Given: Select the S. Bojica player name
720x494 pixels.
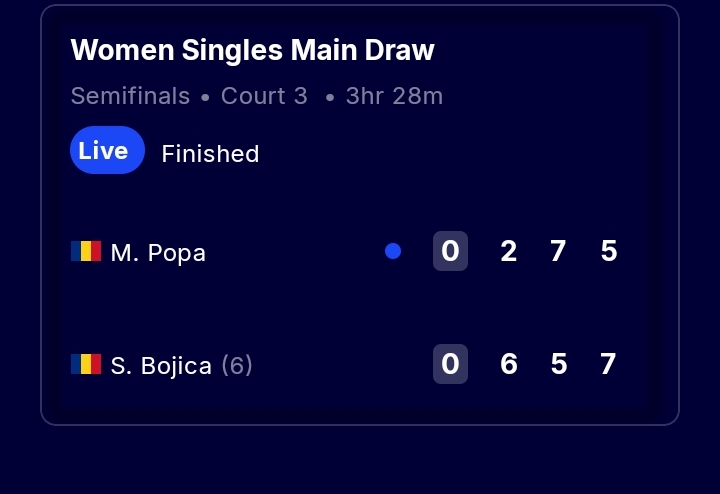Looking at the screenshot, I should pyautogui.click(x=161, y=366).
